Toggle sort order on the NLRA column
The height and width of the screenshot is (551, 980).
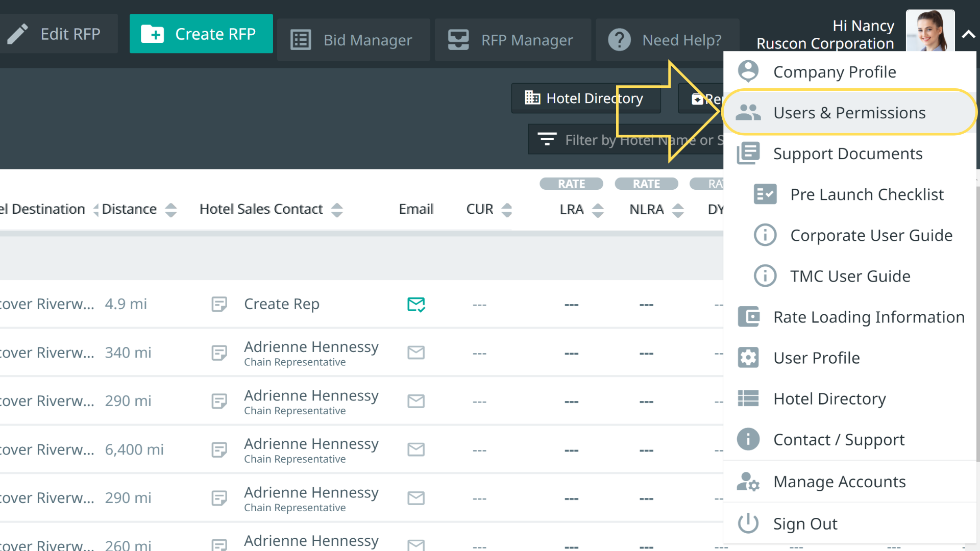(678, 210)
